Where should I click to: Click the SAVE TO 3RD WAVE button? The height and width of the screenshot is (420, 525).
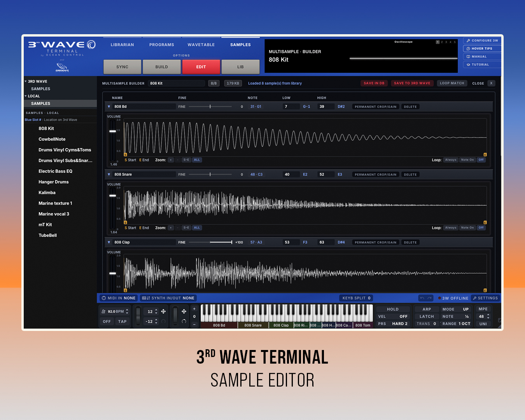[412, 83]
